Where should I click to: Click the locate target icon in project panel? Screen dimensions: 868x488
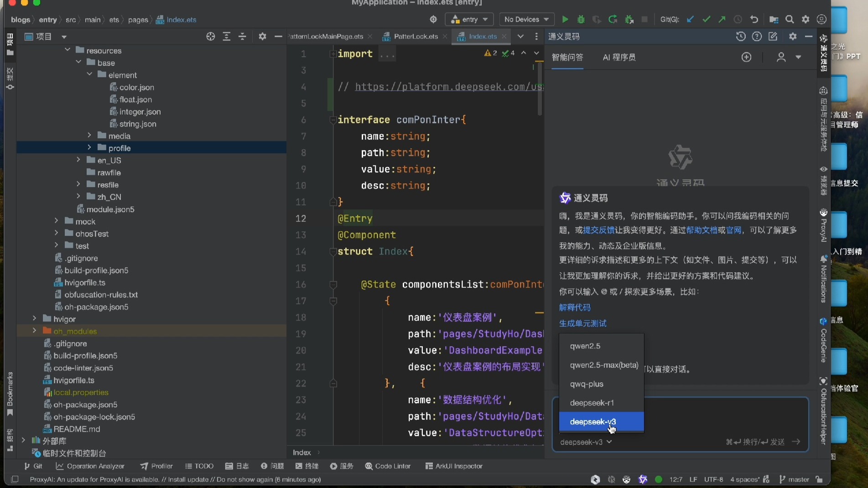tap(210, 36)
